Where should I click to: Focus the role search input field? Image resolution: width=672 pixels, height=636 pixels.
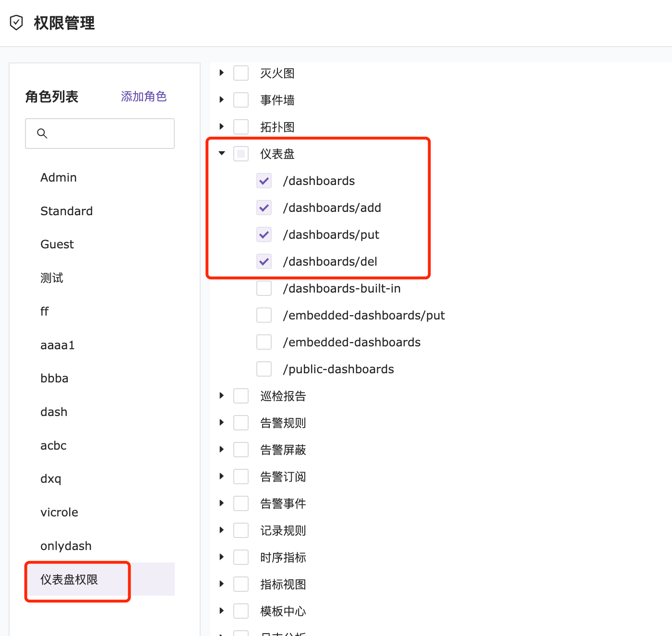tap(100, 134)
